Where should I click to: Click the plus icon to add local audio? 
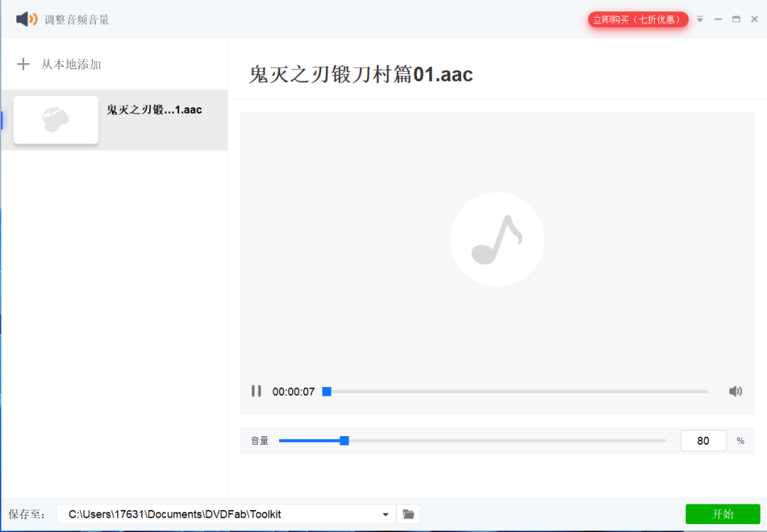point(23,64)
